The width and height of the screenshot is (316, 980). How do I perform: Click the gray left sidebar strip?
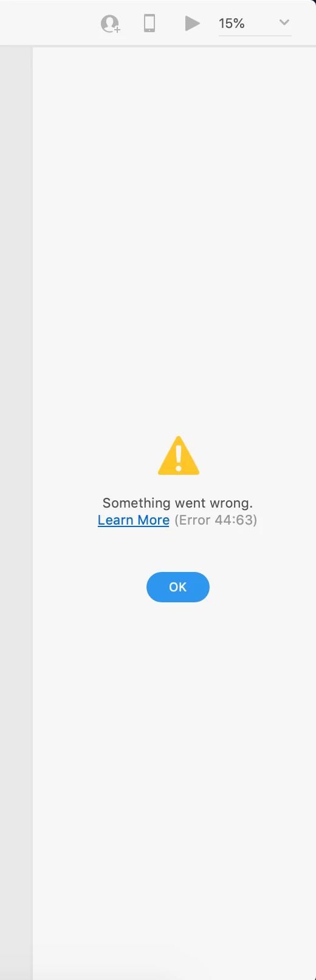tap(16, 510)
